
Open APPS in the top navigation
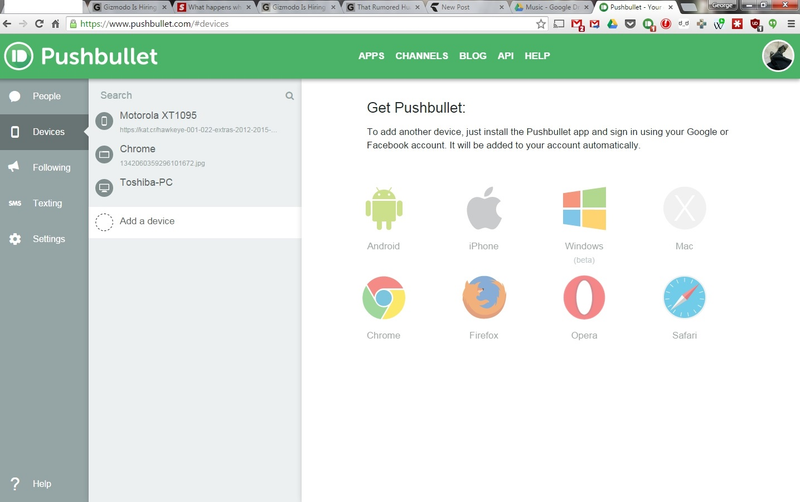pyautogui.click(x=371, y=56)
